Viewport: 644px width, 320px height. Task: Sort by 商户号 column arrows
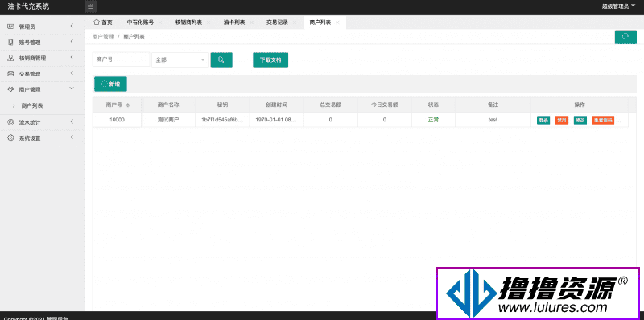[128, 105]
